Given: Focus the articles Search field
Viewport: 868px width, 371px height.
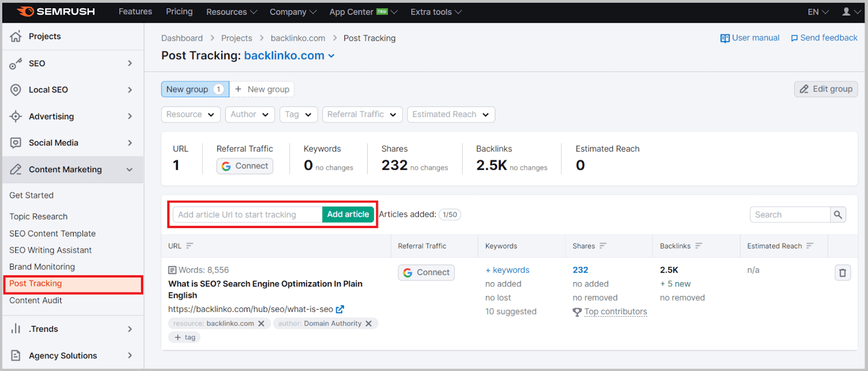Looking at the screenshot, I should tap(790, 215).
